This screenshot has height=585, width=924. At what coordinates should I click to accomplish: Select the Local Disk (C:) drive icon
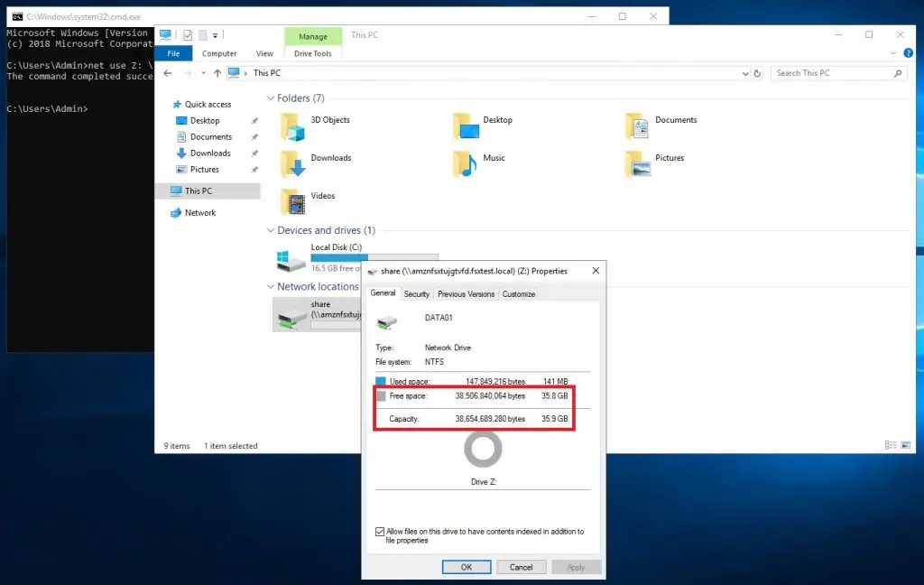pos(291,260)
